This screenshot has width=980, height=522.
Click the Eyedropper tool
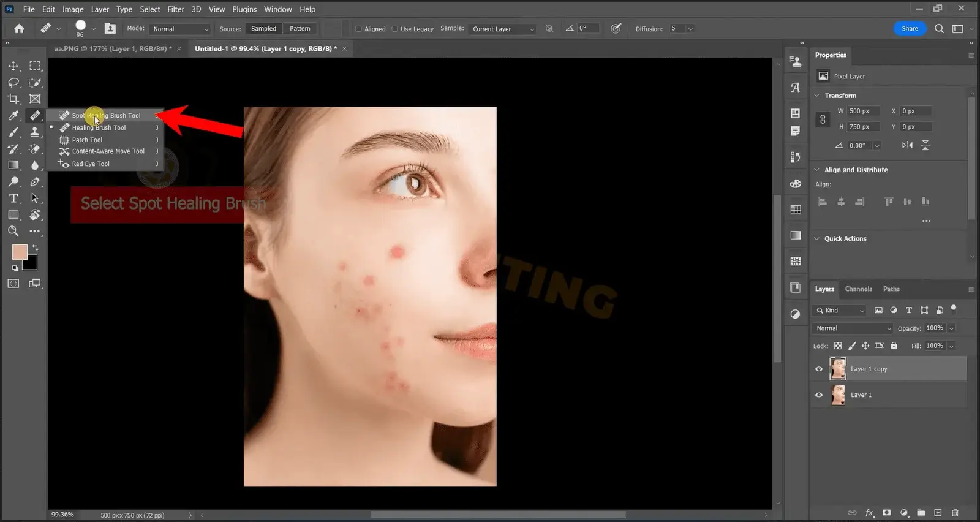coord(13,116)
